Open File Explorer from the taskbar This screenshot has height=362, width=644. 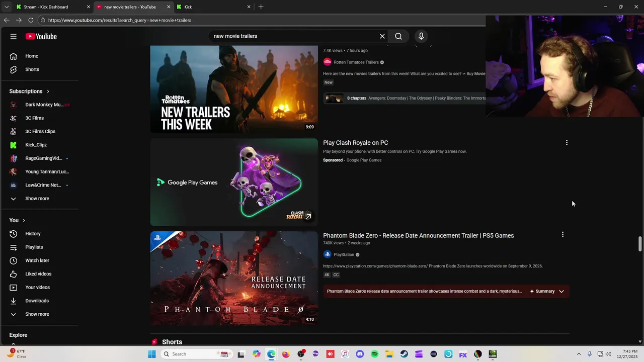(x=389, y=354)
